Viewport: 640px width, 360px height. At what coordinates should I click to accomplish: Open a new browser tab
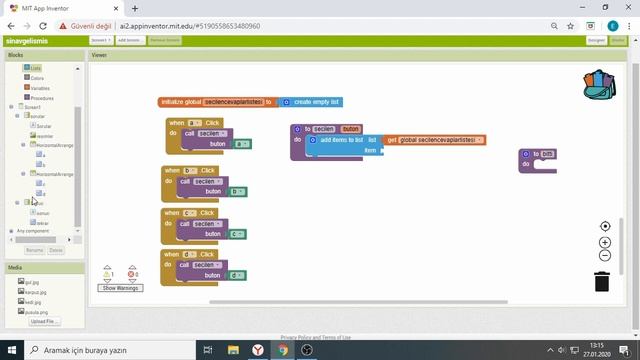coord(135,8)
